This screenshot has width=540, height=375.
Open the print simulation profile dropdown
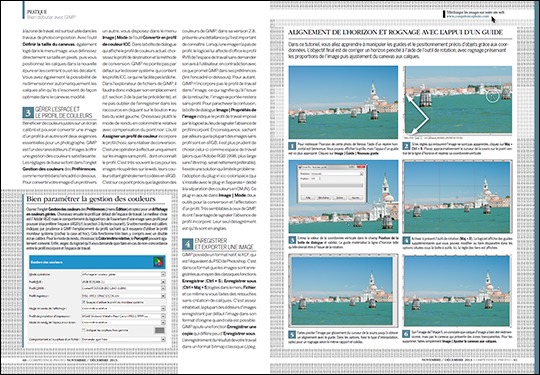pos(123,316)
